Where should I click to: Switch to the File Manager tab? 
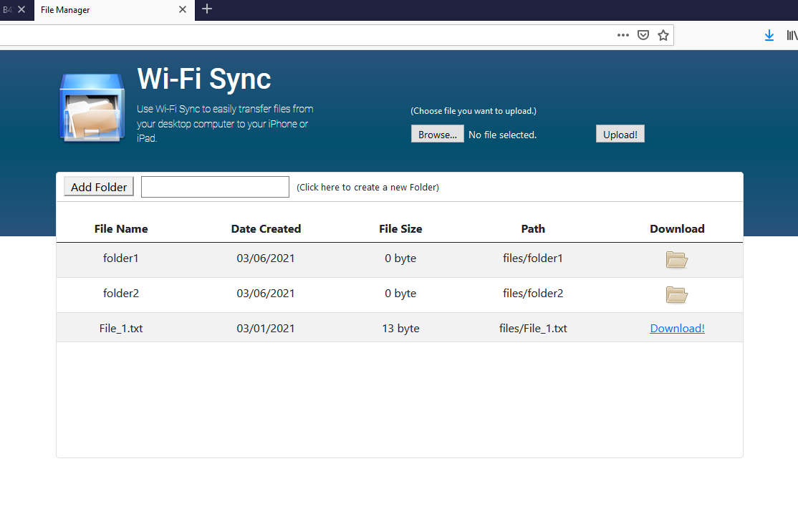point(115,10)
